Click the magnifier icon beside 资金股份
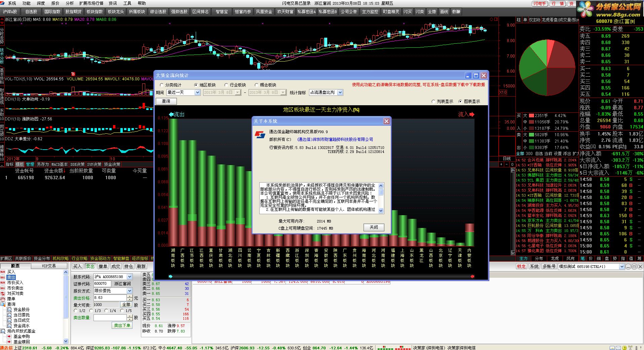This screenshot has width=644, height=350. point(9,310)
